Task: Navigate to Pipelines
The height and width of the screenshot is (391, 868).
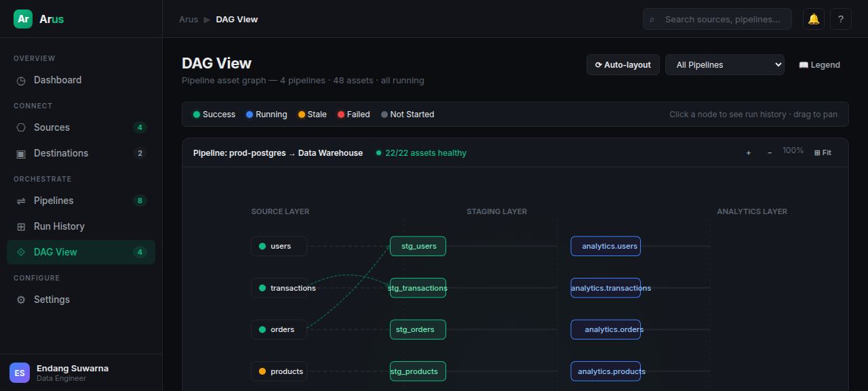Action: (81, 201)
